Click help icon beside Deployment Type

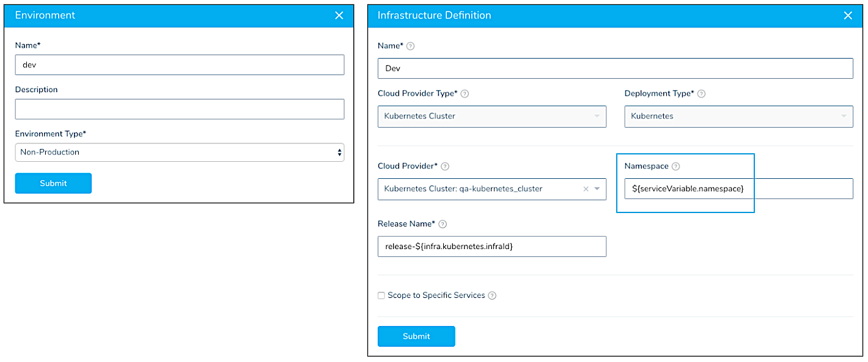701,93
